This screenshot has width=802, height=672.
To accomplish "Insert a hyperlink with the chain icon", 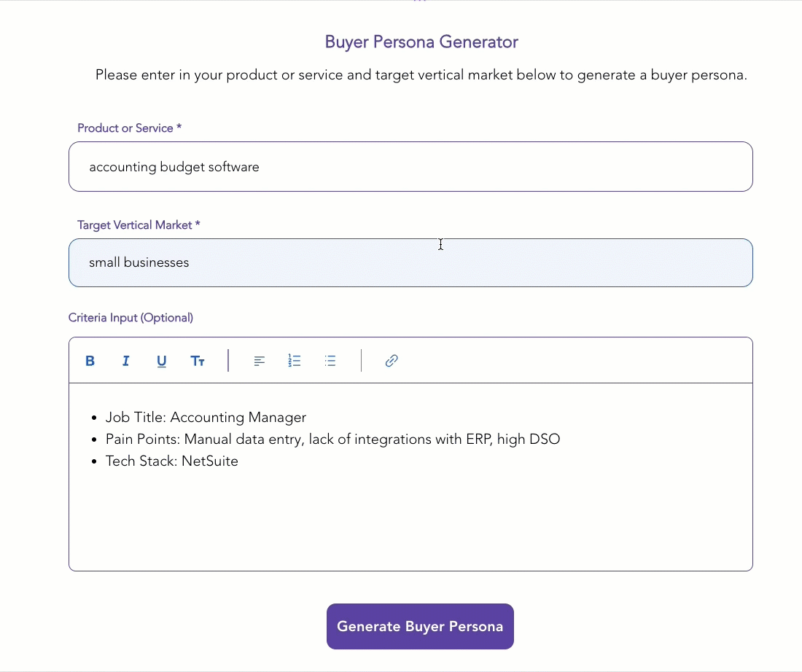I will click(392, 361).
